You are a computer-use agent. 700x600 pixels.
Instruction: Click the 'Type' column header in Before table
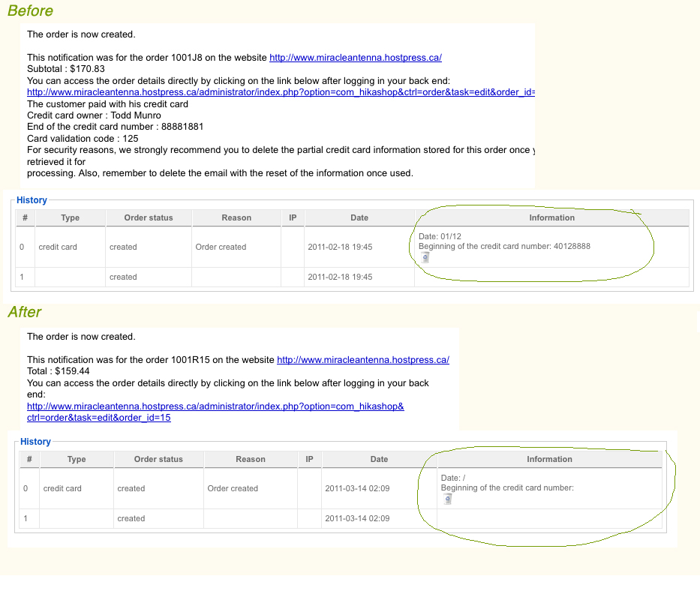pos(70,217)
